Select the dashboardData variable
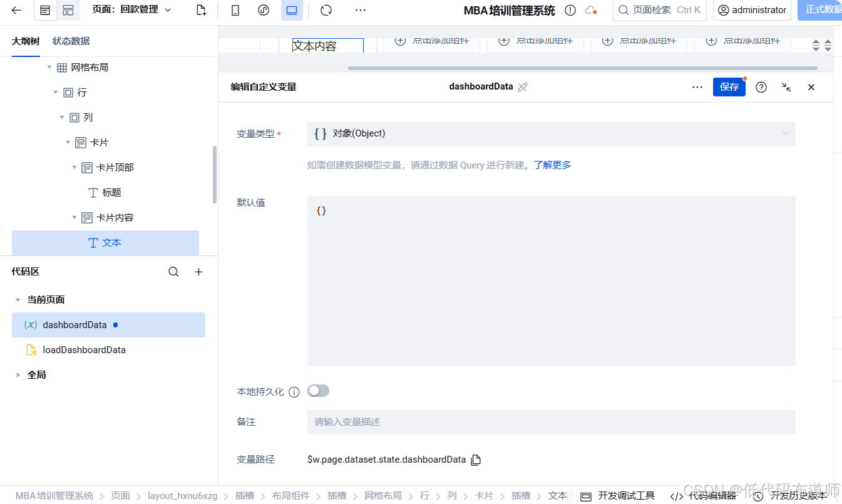 108,325
